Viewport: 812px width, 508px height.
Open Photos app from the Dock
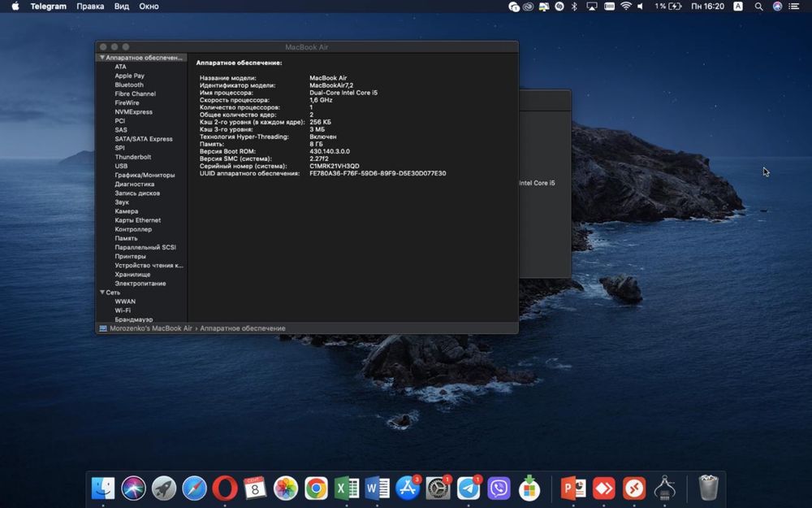286,488
